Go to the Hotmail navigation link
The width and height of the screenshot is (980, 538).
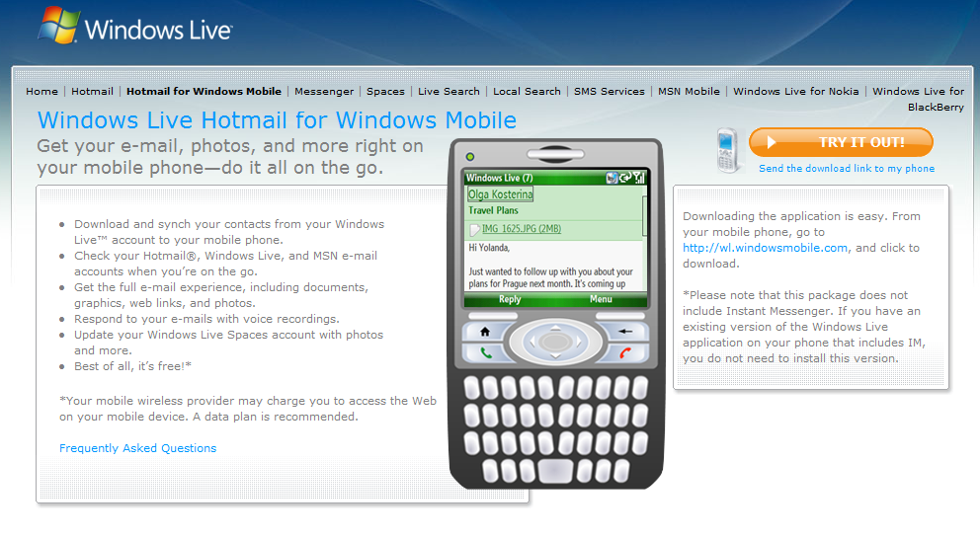(x=92, y=91)
